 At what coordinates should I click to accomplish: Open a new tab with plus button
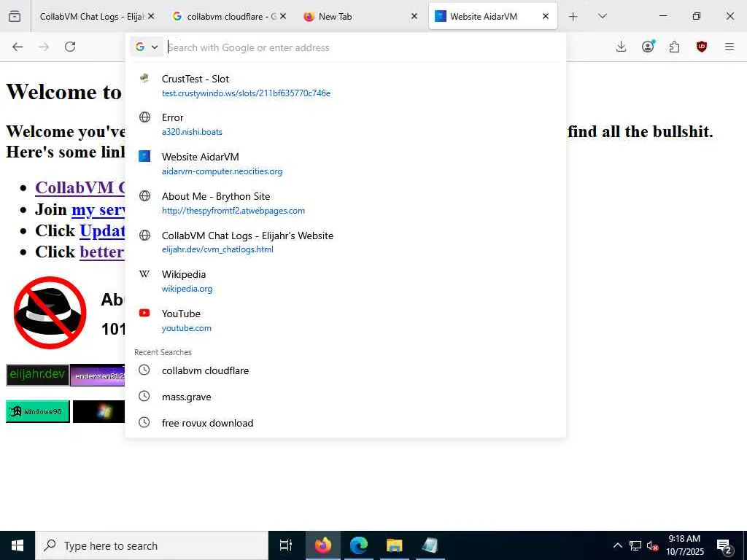tap(573, 16)
